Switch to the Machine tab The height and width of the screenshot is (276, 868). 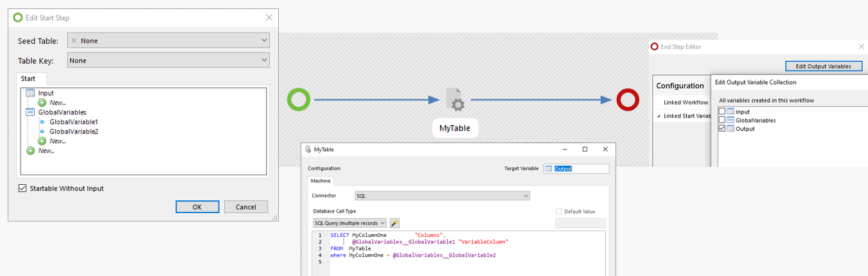click(321, 181)
